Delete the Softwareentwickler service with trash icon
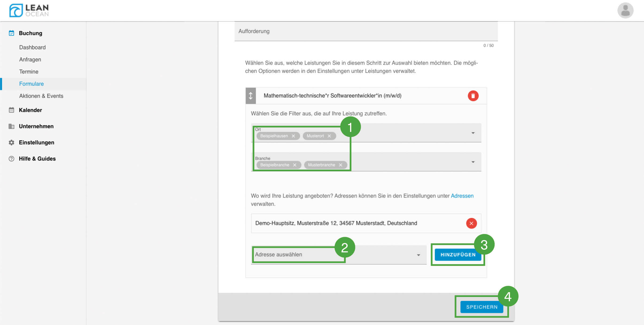 [473, 96]
